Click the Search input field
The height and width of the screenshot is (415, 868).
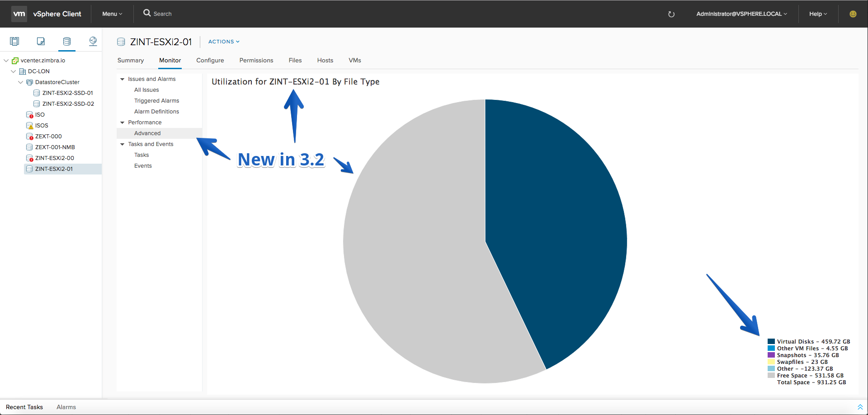point(162,14)
